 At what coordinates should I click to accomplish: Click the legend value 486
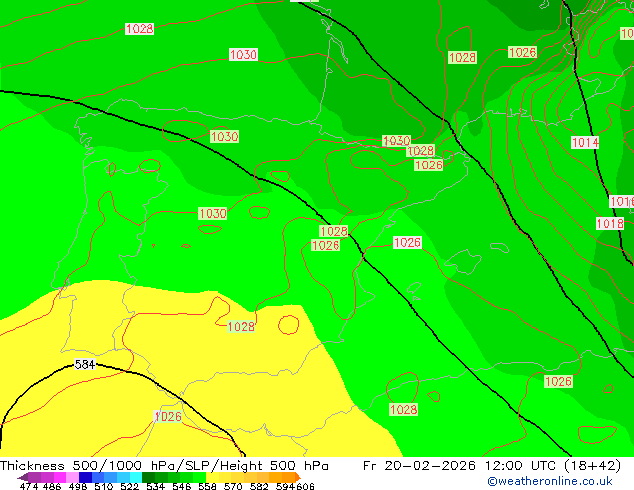pyautogui.click(x=51, y=486)
